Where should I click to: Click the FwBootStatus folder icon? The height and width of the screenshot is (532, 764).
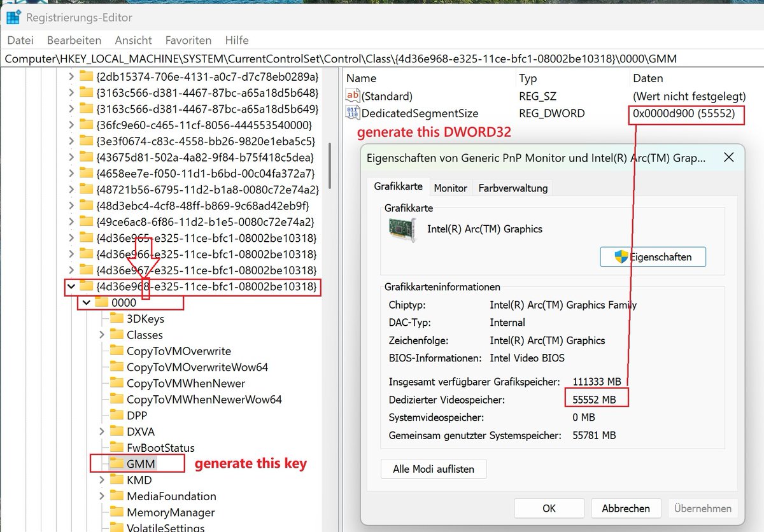pos(117,448)
